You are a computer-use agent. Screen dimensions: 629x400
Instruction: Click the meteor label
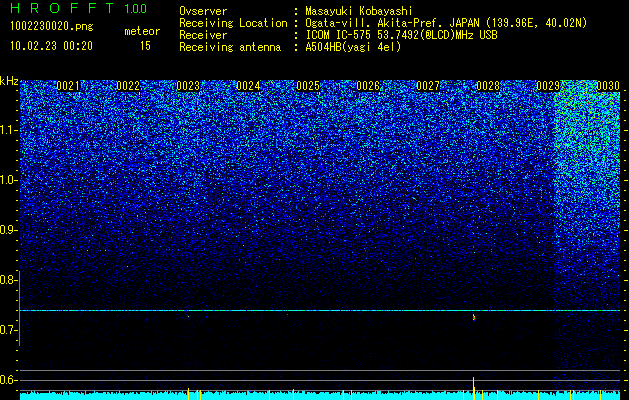[x=142, y=31]
